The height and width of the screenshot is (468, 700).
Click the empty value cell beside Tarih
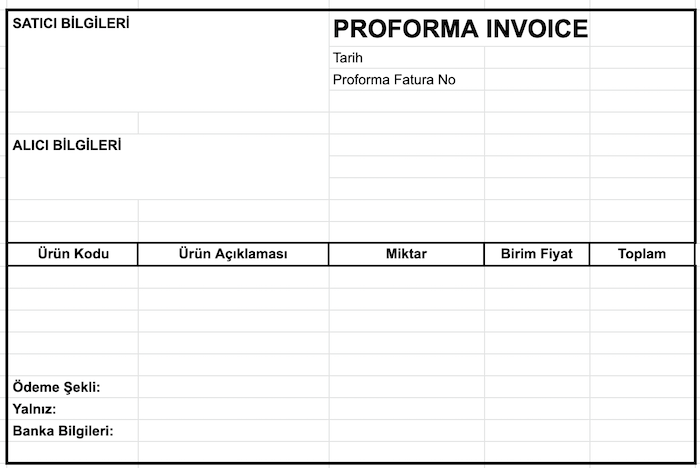(x=537, y=58)
